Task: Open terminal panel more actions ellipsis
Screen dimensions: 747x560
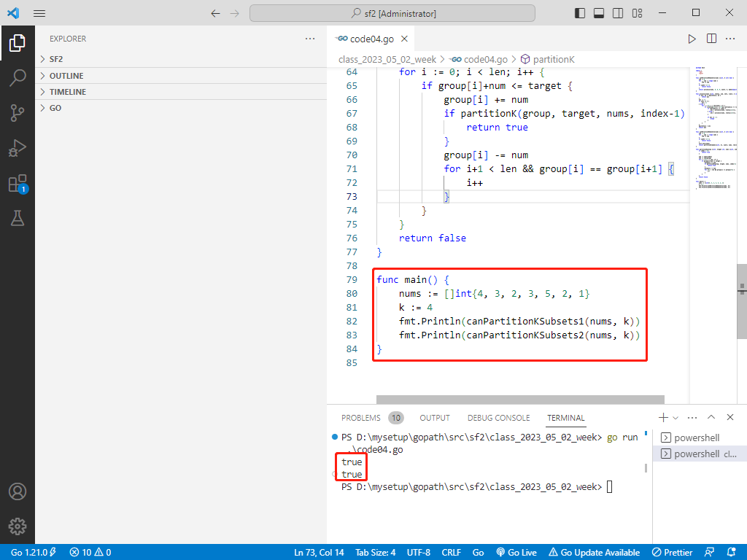Action: (692, 418)
